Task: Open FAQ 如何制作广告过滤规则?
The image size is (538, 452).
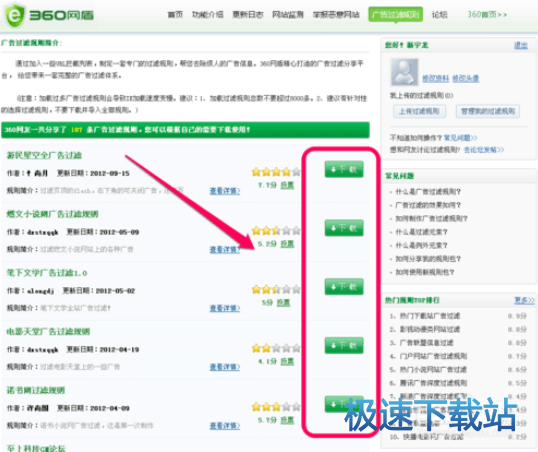Action: tap(431, 218)
